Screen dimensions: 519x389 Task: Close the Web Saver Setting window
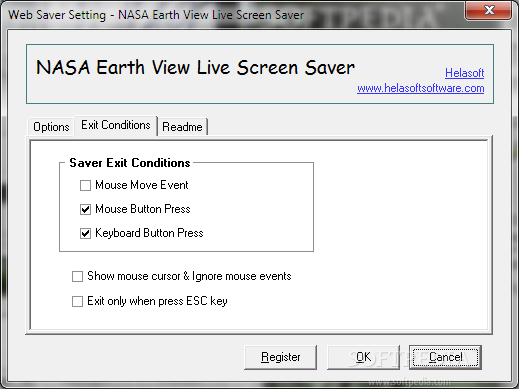point(489,10)
